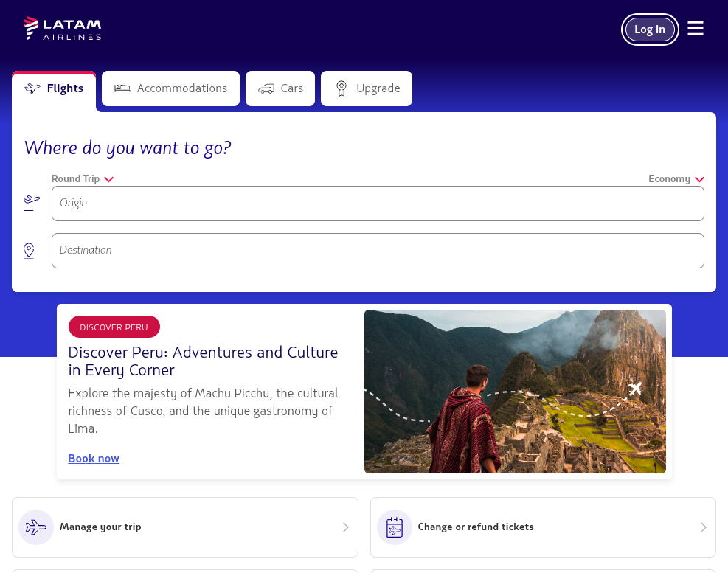Image resolution: width=728 pixels, height=573 pixels.
Task: Open the Machu Picchu promo image
Action: (515, 392)
